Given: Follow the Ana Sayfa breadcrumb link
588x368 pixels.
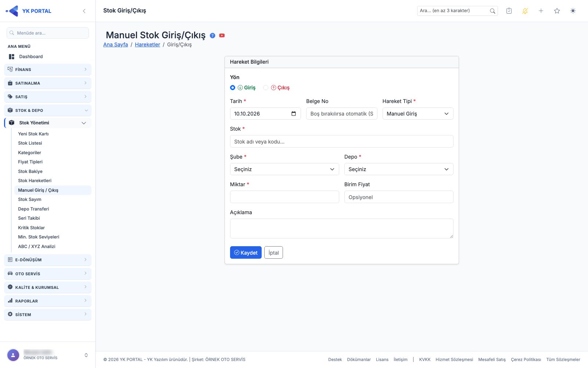Looking at the screenshot, I should [x=116, y=45].
